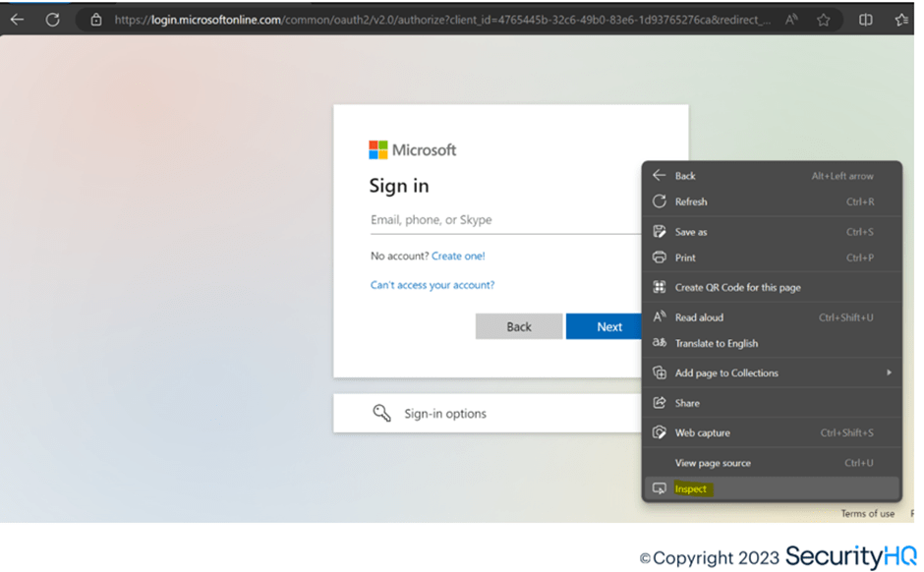Follow the Create one! link
Viewport: 924px width, 572px height.
pos(458,256)
